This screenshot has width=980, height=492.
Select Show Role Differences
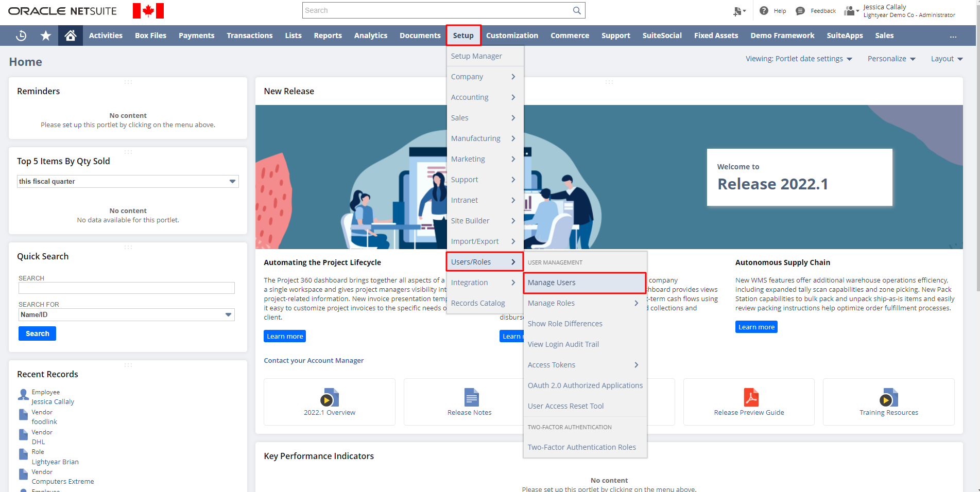pyautogui.click(x=565, y=324)
